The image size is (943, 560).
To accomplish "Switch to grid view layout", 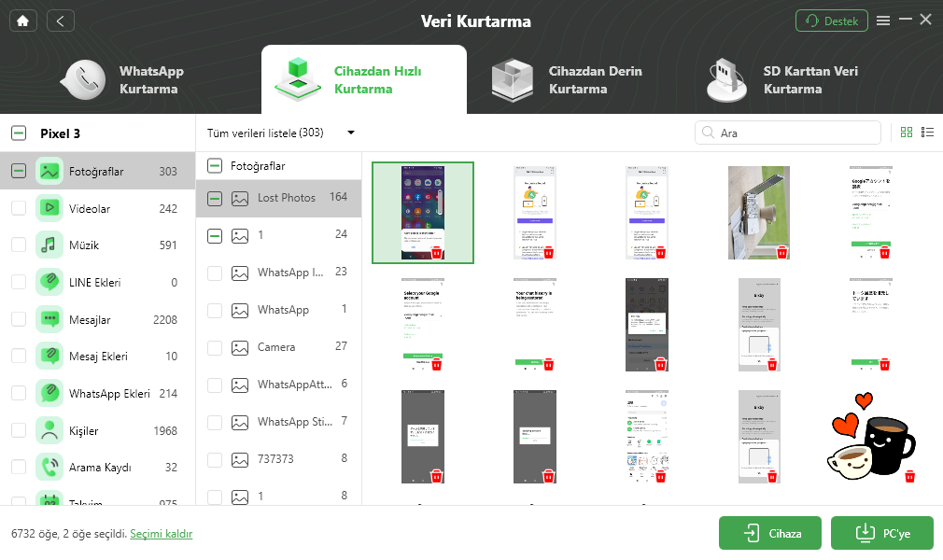I will click(x=906, y=133).
